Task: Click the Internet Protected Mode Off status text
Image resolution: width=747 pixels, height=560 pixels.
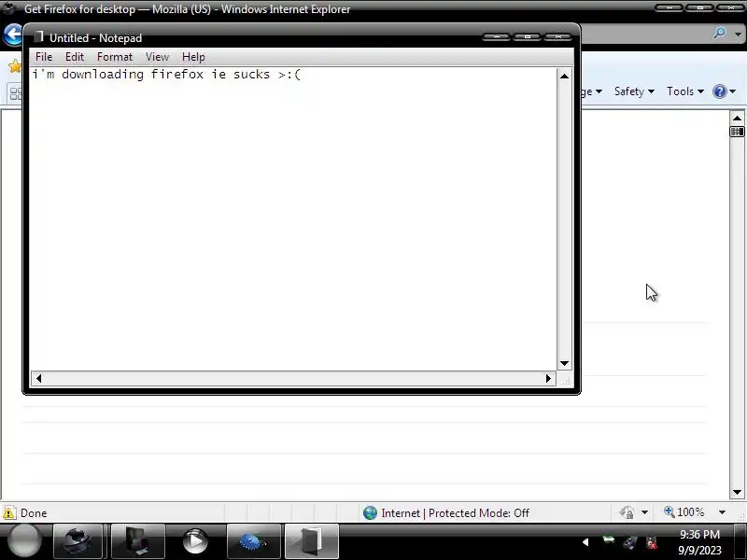Action: click(455, 512)
